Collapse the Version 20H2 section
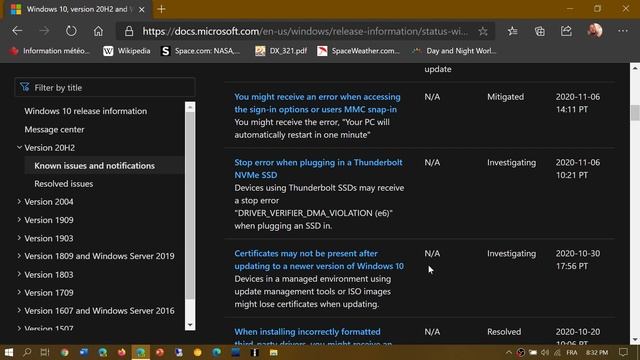 (19, 147)
